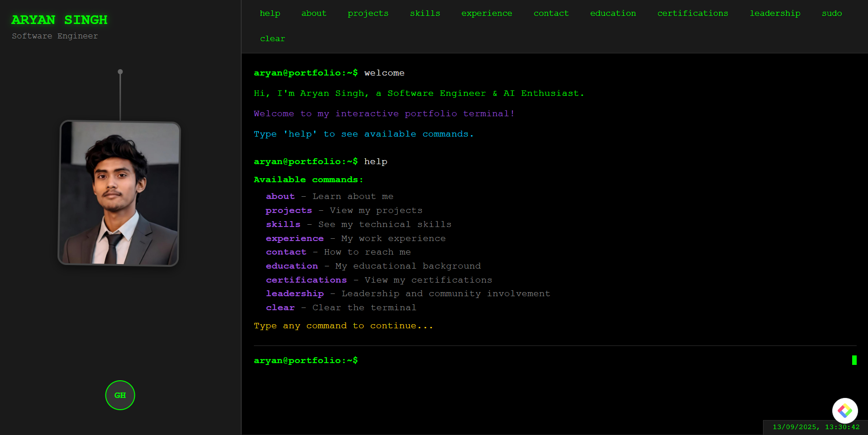This screenshot has height=435, width=868.
Task: Click the colorful diamond widget icon bottom right
Action: [x=844, y=411]
